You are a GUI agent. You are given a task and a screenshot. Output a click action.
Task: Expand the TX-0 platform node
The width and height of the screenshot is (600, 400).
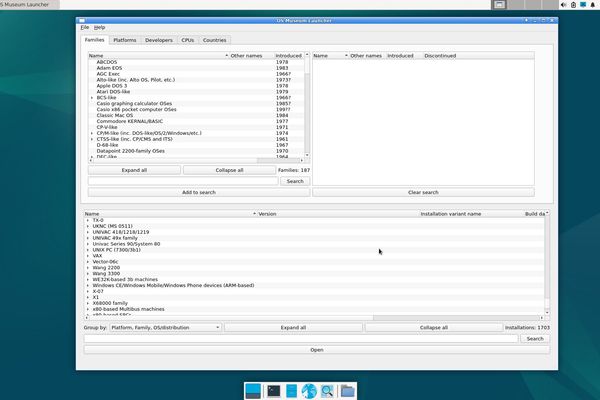87,220
